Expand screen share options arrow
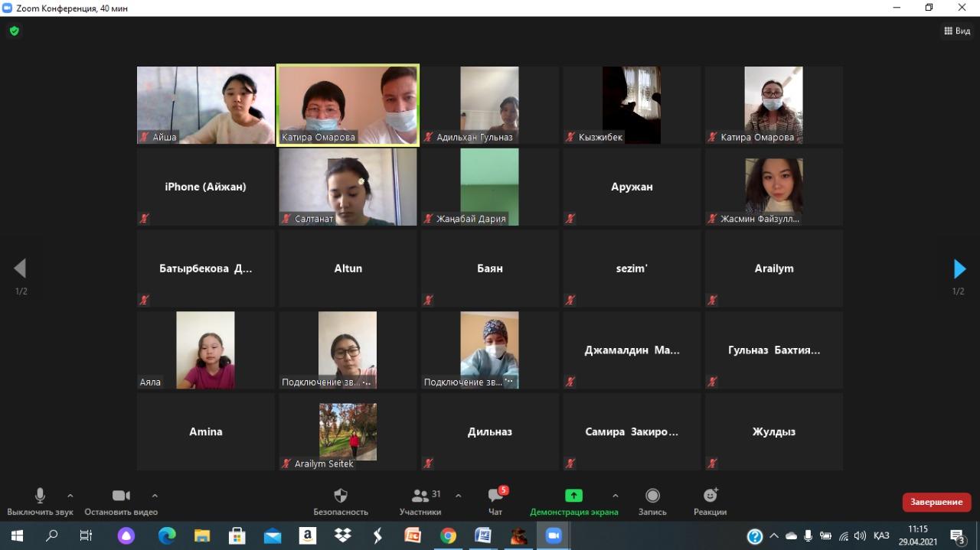This screenshot has width=980, height=550. [x=616, y=496]
